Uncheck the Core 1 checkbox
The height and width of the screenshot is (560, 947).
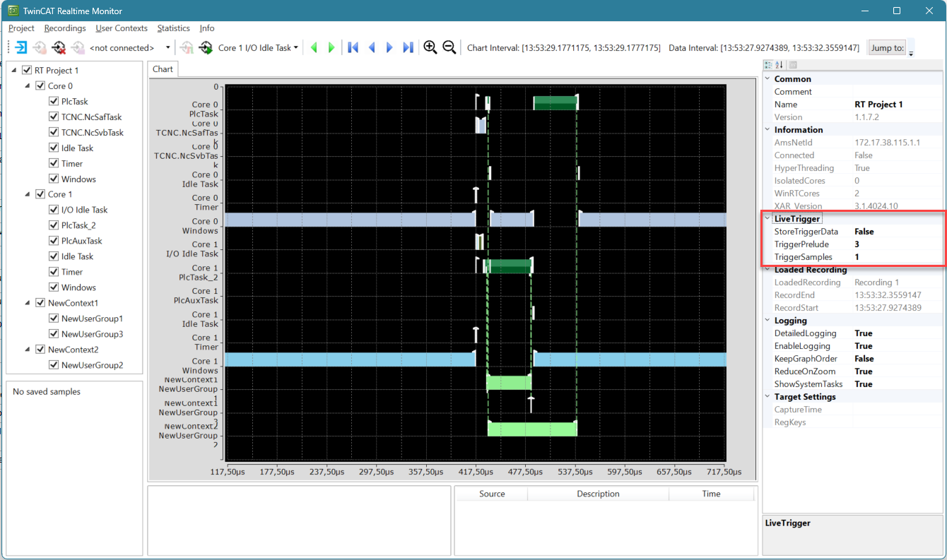[x=40, y=194]
